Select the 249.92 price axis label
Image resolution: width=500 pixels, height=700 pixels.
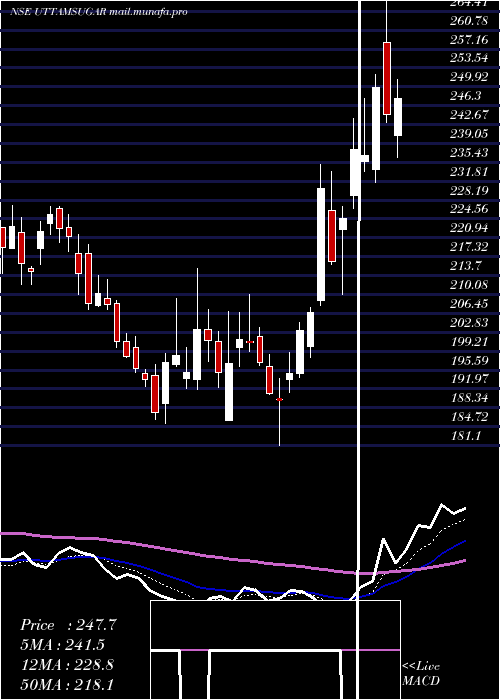click(x=470, y=77)
